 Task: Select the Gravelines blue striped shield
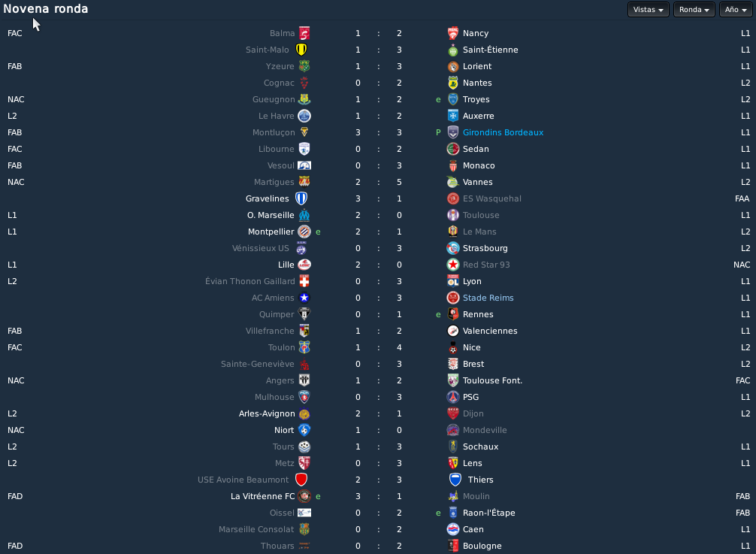301,198
